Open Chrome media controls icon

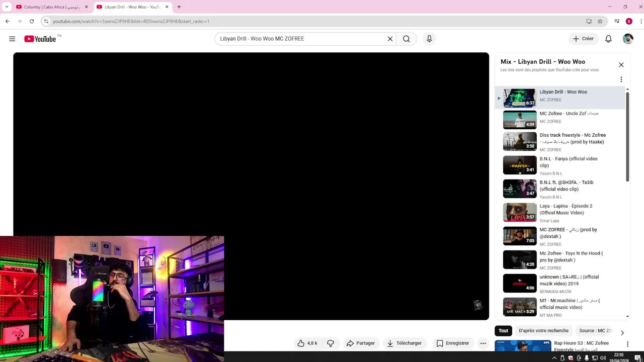tap(617, 21)
